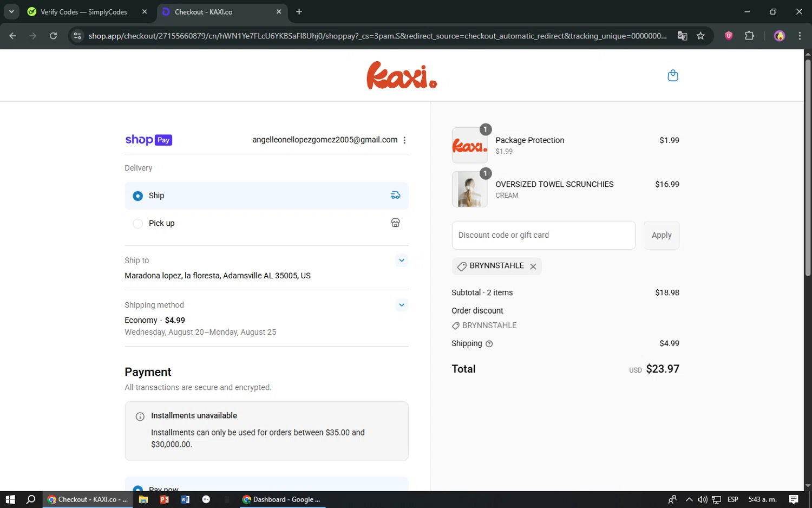Remove the BRYNNSTAHLE discount code

coord(533,266)
